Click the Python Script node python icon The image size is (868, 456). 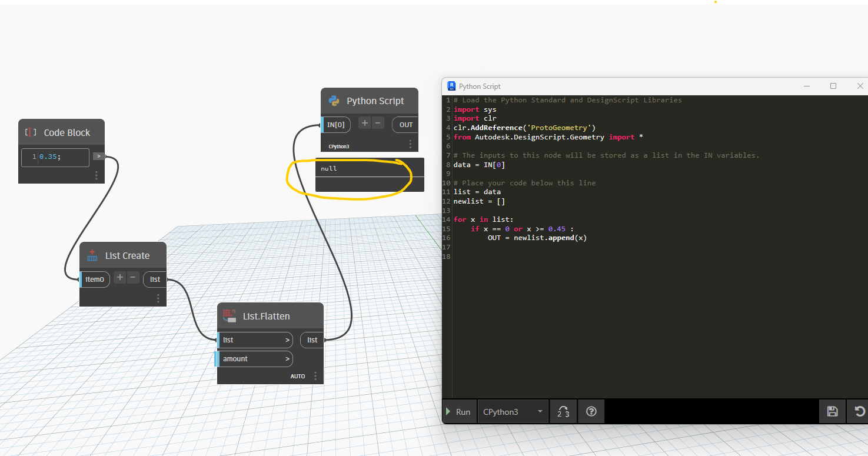[x=334, y=101]
